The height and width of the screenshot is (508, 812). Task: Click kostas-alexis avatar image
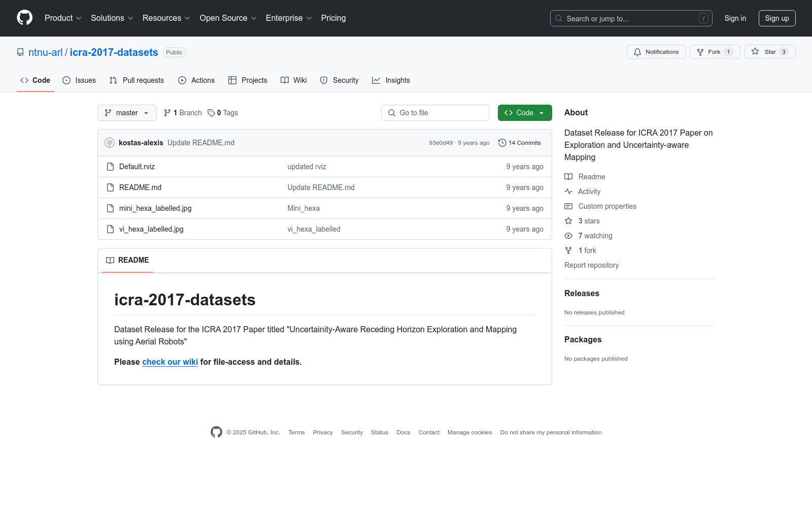(x=110, y=143)
